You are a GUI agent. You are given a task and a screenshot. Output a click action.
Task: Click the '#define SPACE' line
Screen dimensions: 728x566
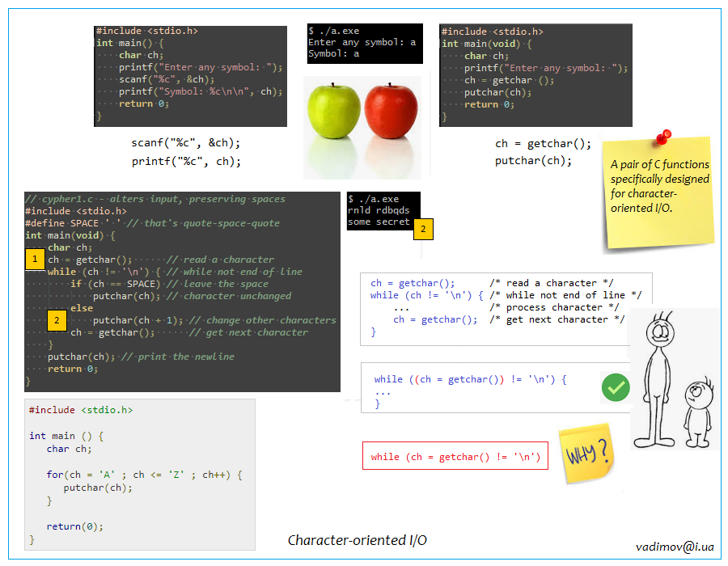pyautogui.click(x=152, y=223)
